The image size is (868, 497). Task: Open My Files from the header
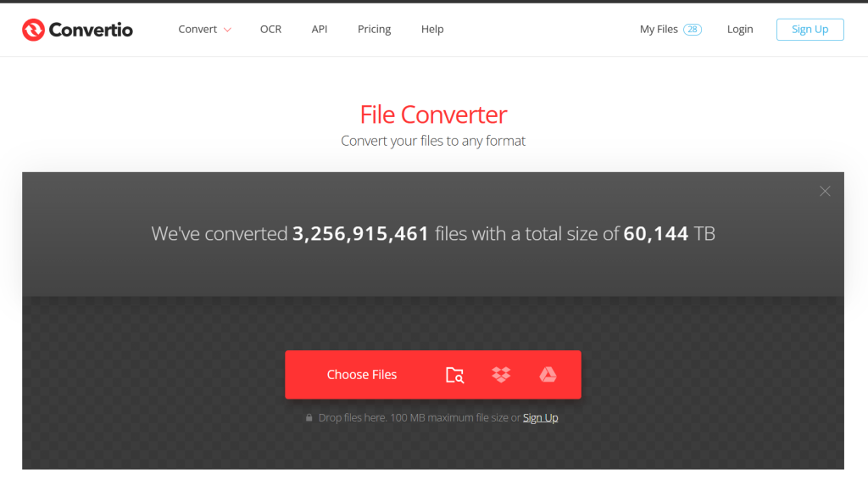coord(659,30)
